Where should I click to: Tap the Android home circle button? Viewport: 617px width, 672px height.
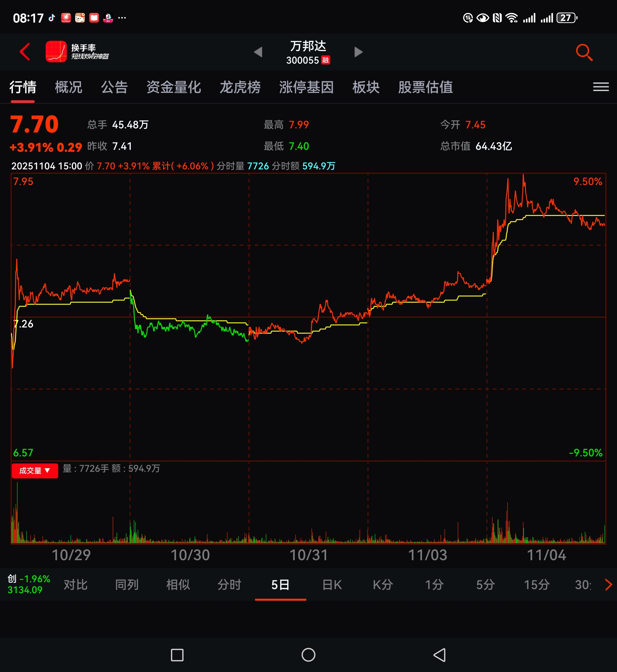tap(308, 655)
